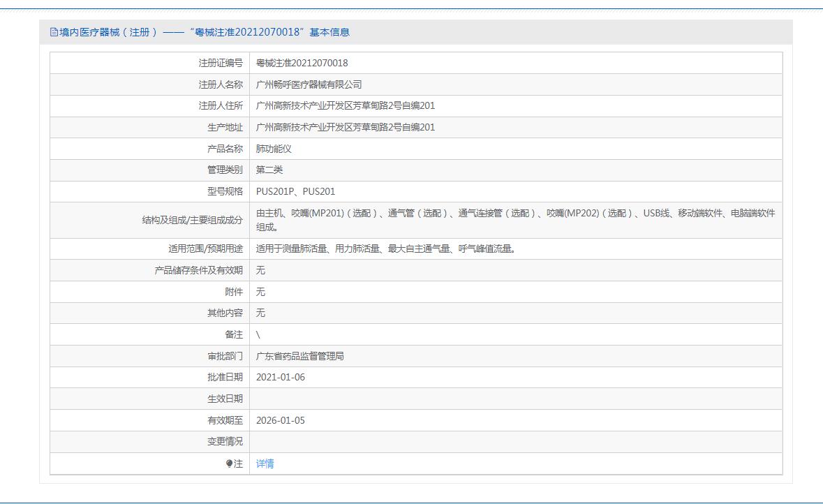823x504 pixels.
Task: Click the 注册证编号 label
Action: point(221,63)
